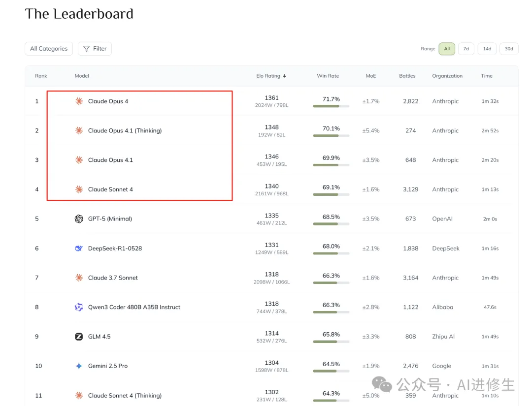Open the Gemini 2.5 Pro model link
This screenshot has width=532, height=406.
coord(108,366)
